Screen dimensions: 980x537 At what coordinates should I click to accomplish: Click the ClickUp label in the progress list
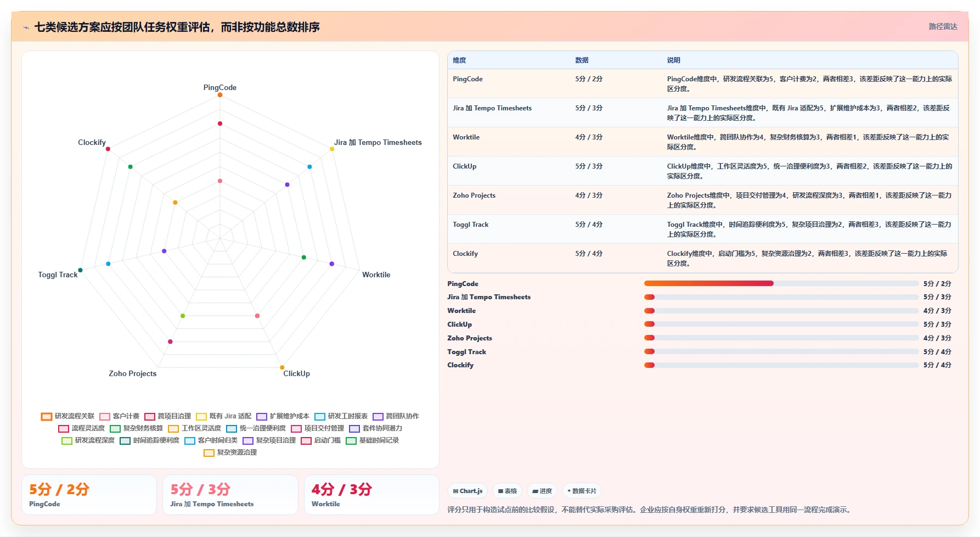click(x=459, y=325)
